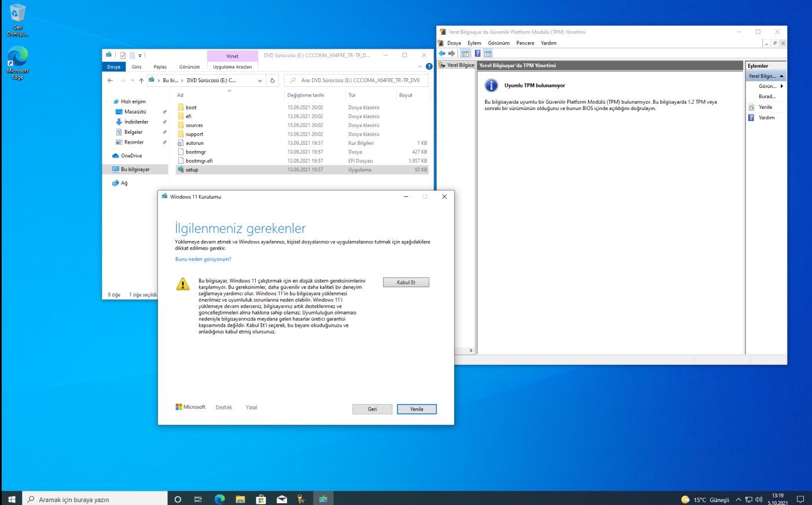
Task: Click Yardım action in Eylemler pane
Action: pos(766,118)
